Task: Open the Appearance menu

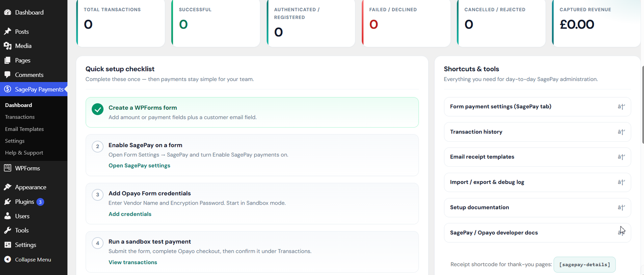Action: (x=34, y=187)
